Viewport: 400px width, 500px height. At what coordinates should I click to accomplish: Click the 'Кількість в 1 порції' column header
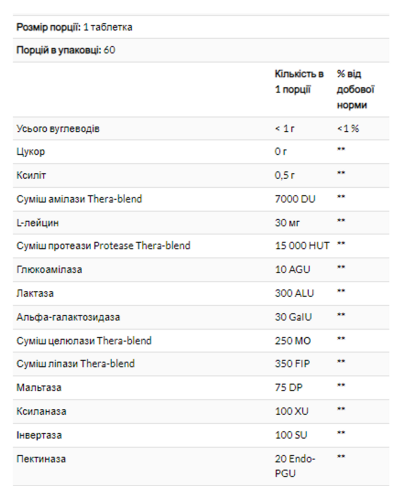coord(299,82)
